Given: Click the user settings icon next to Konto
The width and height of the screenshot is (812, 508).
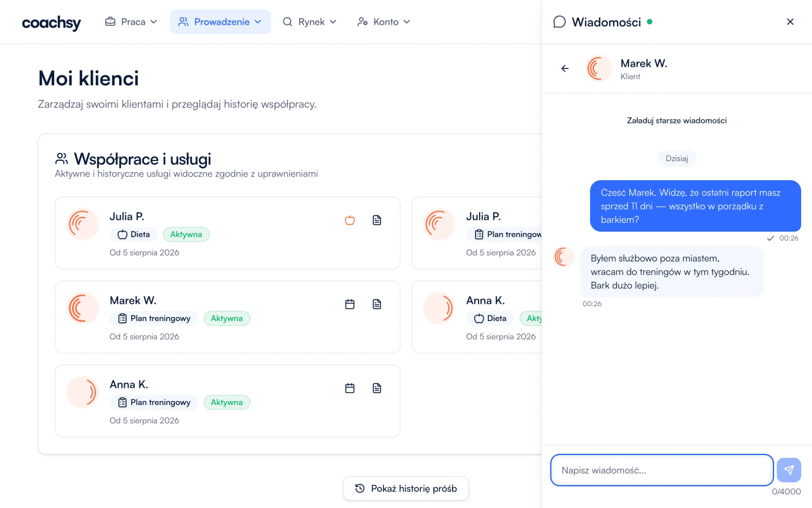Looking at the screenshot, I should tap(362, 22).
